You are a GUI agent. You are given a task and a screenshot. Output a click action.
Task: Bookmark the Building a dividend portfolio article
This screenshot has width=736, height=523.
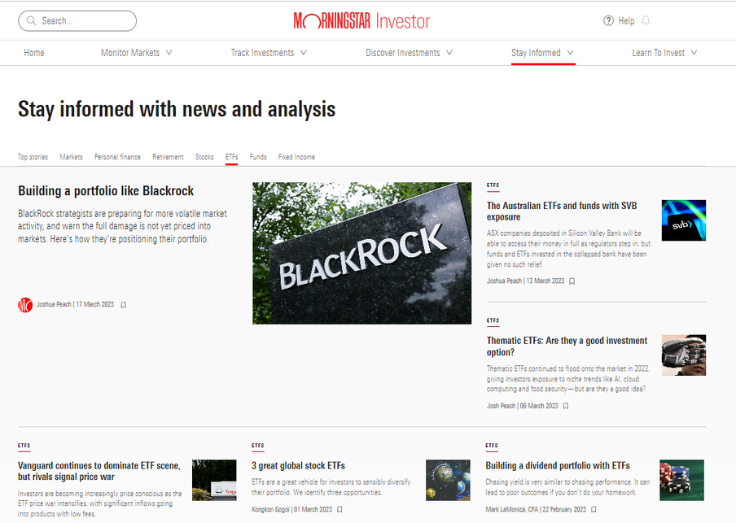click(x=594, y=509)
